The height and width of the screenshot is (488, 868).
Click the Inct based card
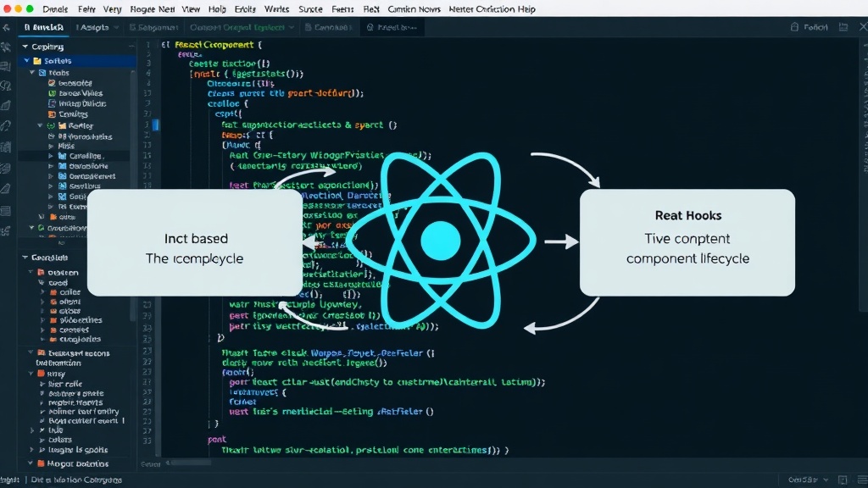[195, 242]
